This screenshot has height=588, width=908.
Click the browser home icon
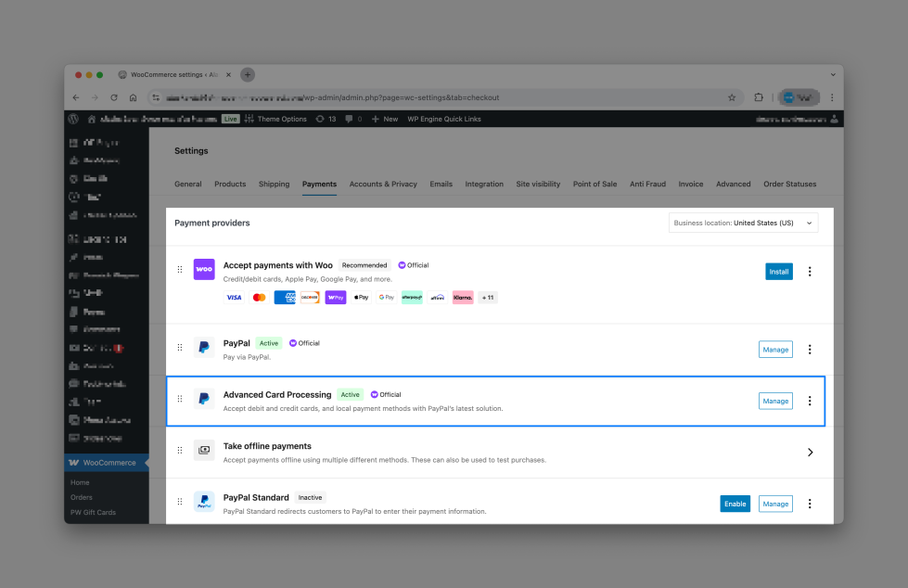(x=134, y=98)
